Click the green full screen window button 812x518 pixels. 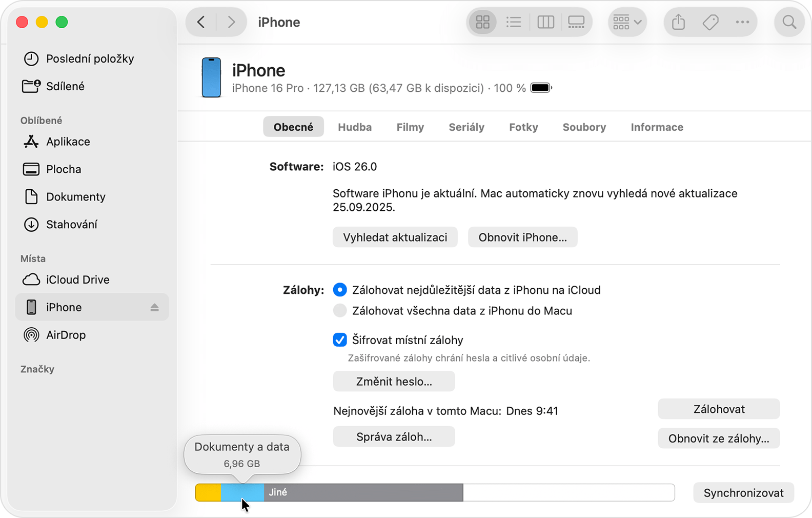[x=62, y=22]
